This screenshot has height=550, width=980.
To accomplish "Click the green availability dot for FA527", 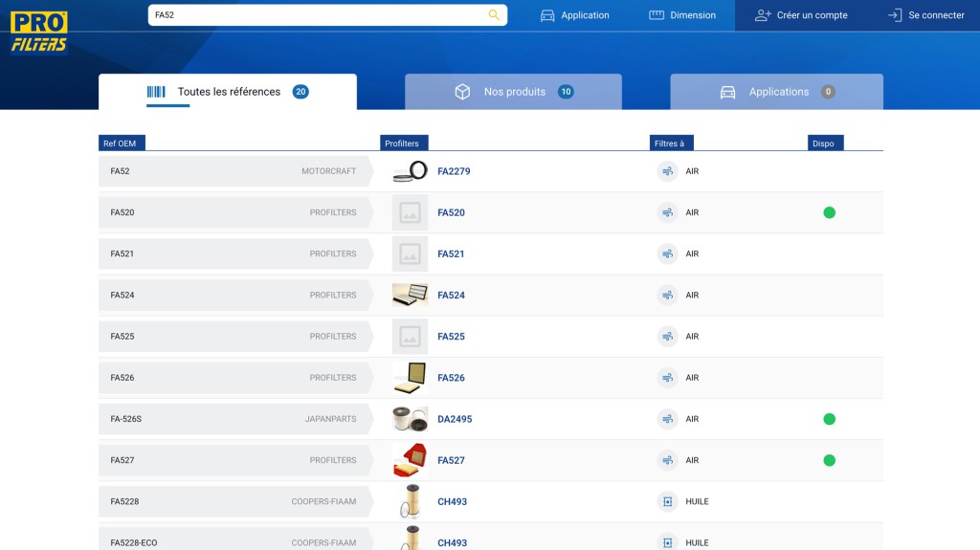I will (x=830, y=460).
